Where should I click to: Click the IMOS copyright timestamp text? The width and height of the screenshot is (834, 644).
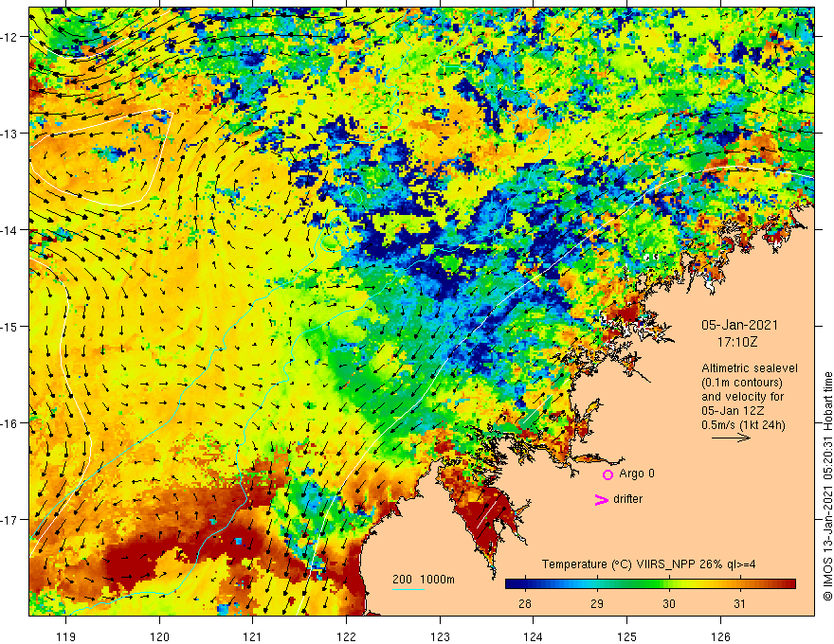[827, 486]
